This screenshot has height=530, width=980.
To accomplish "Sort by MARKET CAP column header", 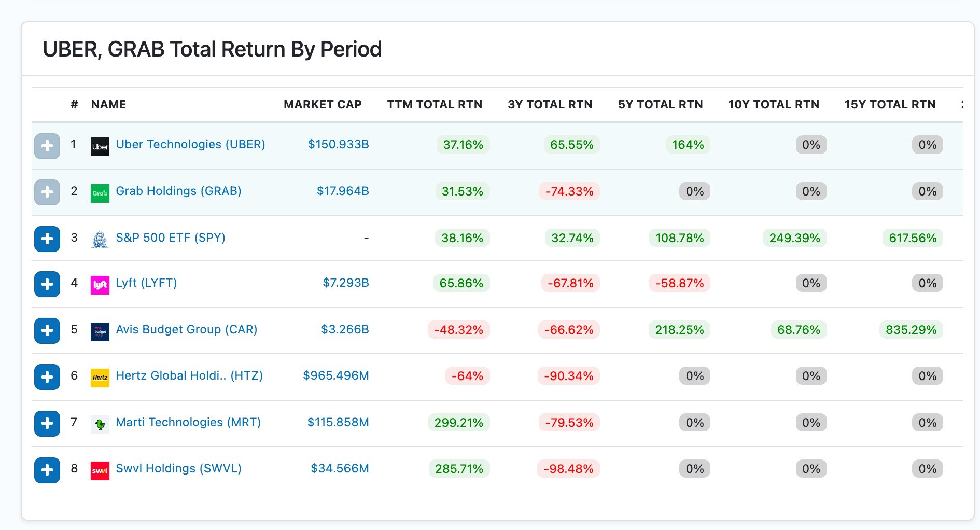I will tap(323, 104).
